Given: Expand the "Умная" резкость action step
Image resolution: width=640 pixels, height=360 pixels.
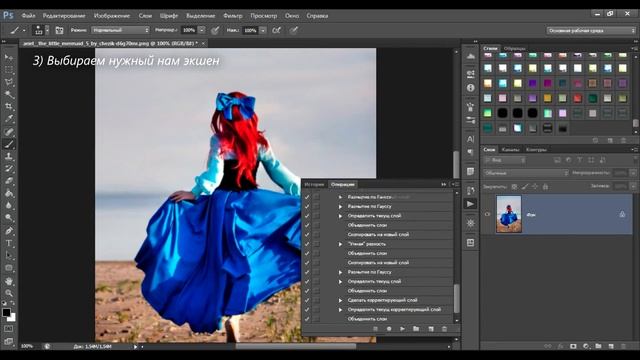Looking at the screenshot, I should [x=340, y=244].
